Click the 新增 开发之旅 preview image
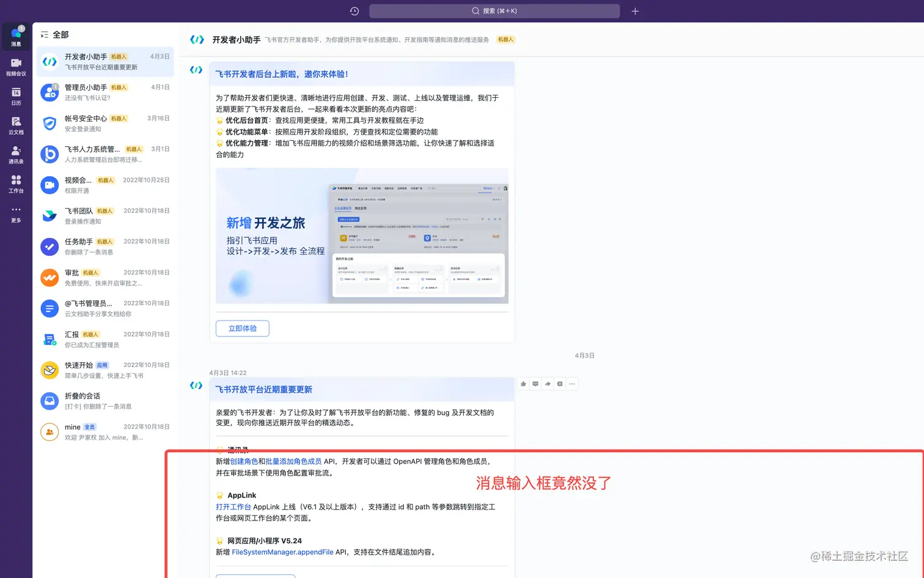924x578 pixels. 362,236
